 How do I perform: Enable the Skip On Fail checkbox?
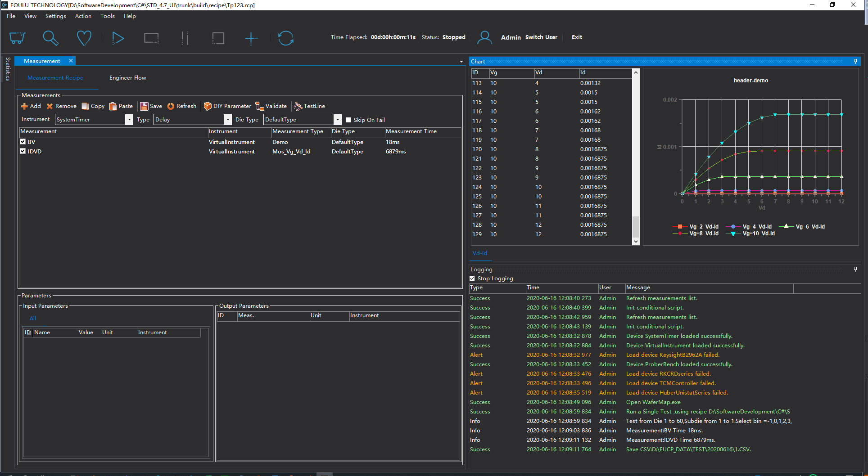click(x=348, y=120)
